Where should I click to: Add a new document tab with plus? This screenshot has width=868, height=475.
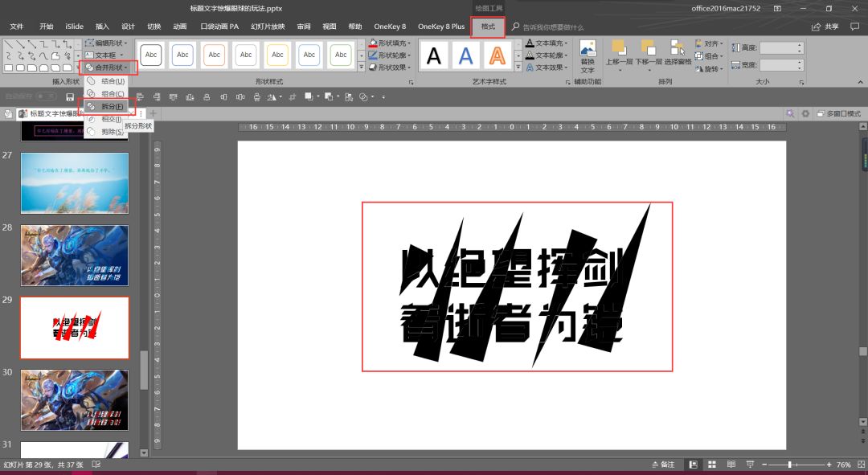point(154,113)
